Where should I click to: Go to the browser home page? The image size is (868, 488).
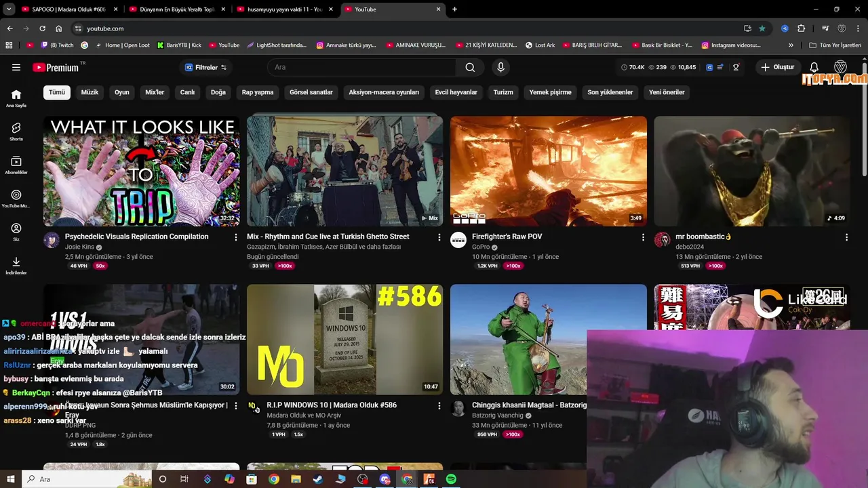pos(59,28)
